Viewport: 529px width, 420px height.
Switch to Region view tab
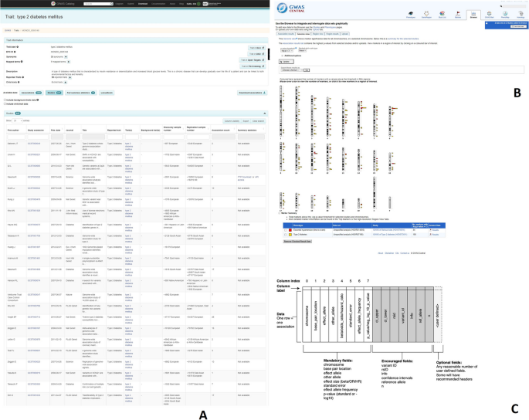coord(317,34)
